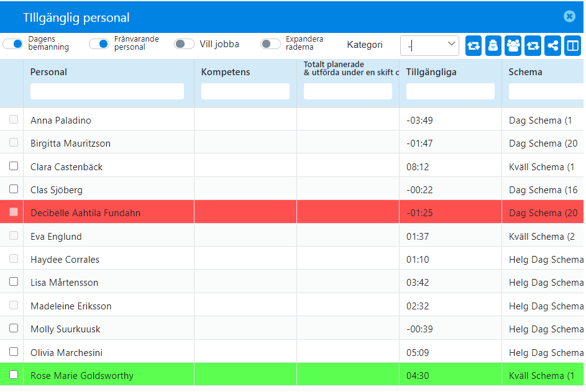Click the swap-arrows icon left of share icon
The image size is (586, 392).
pos(533,45)
